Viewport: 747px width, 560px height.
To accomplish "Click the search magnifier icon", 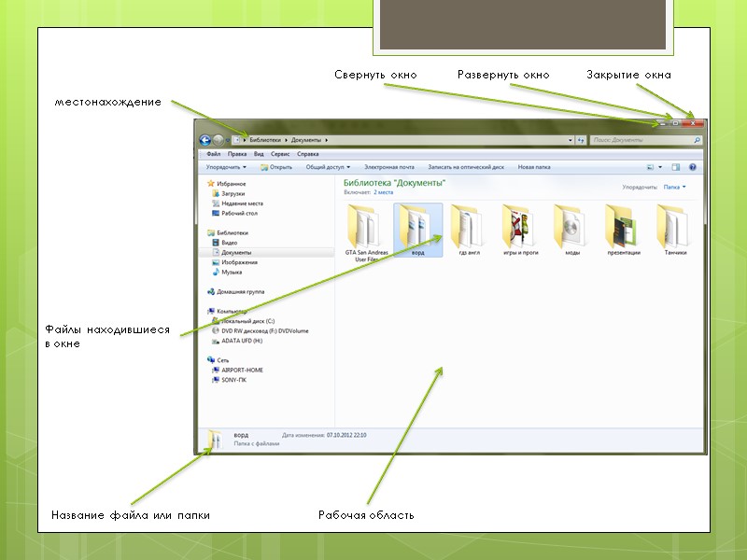I will click(697, 140).
